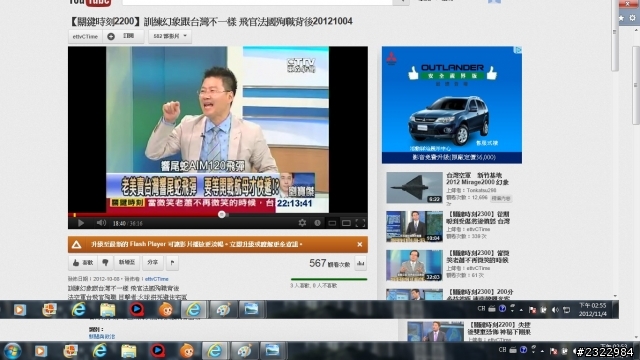Click the blue help icon in 02:55 tray

(502, 309)
